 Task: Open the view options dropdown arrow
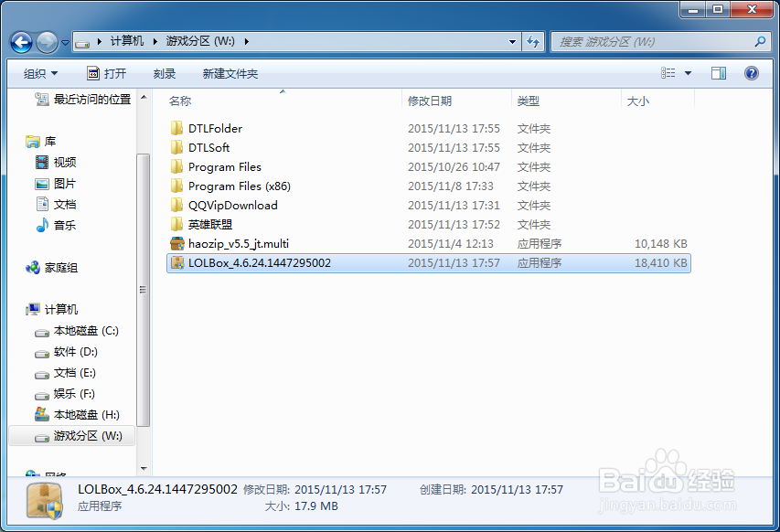click(688, 74)
